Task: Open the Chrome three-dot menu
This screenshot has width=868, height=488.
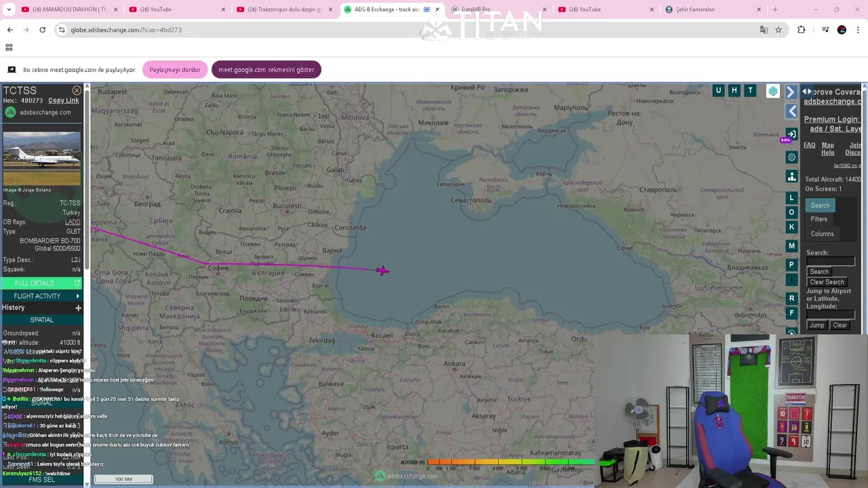Action: coord(859,30)
